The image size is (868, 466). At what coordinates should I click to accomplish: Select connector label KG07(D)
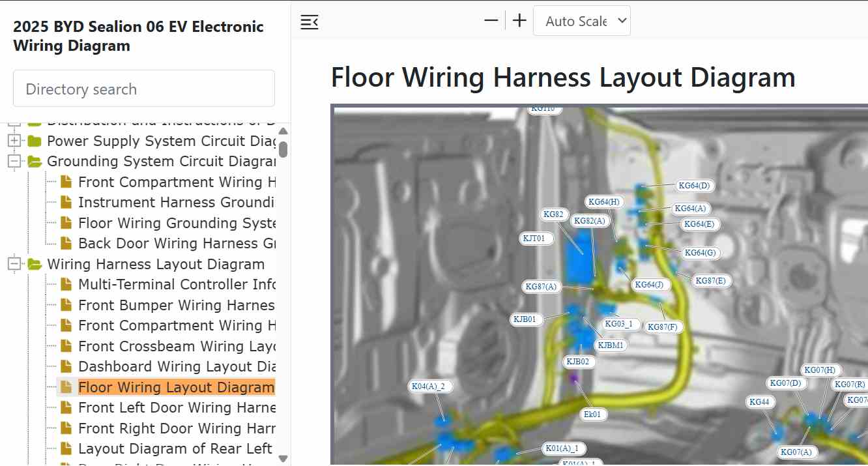pos(785,383)
